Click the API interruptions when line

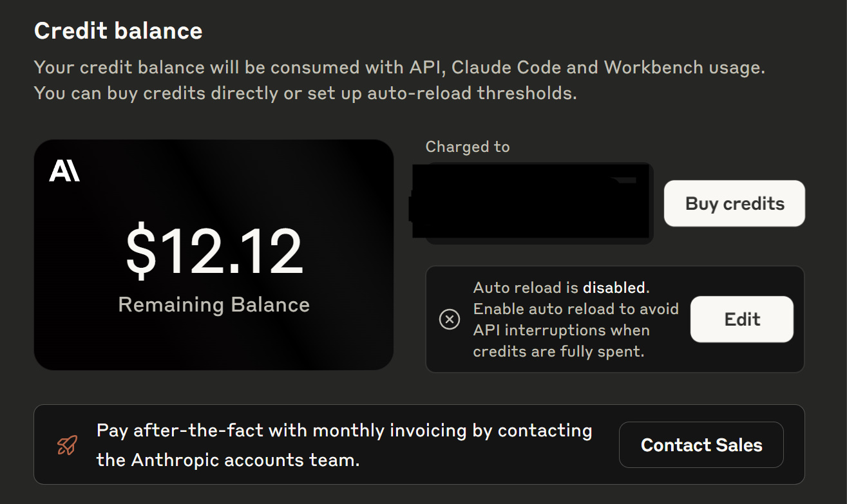pos(561,330)
